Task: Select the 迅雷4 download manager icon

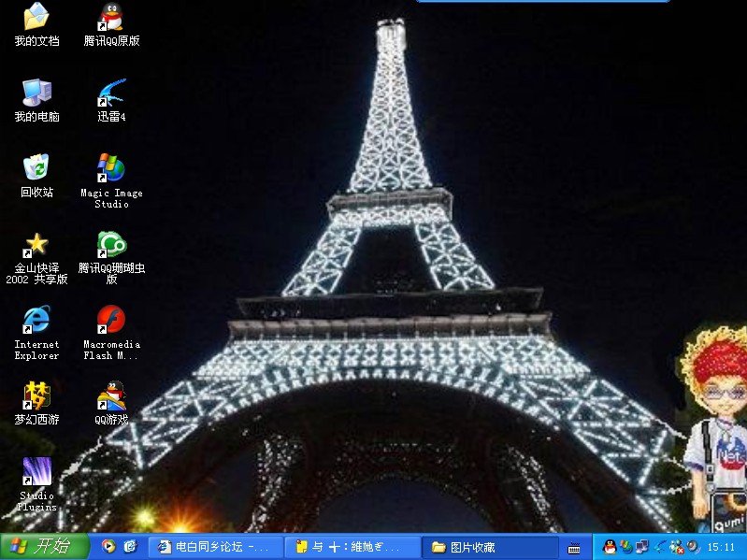Action: tap(111, 93)
